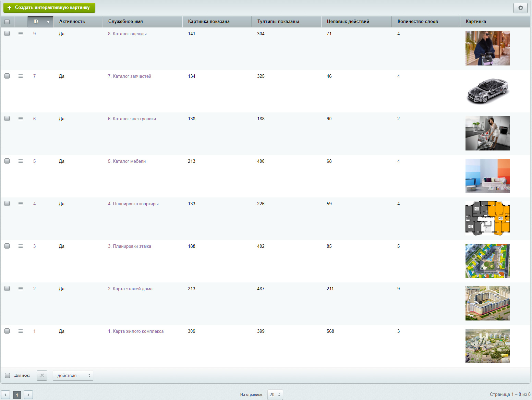
Task: Check the row with ID 4
Action: [x=7, y=204]
